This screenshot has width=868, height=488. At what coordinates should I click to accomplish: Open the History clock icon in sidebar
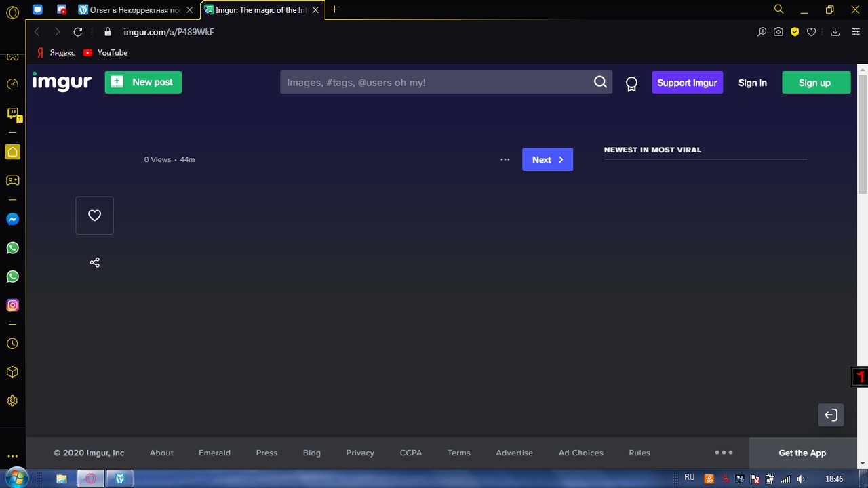(x=12, y=344)
